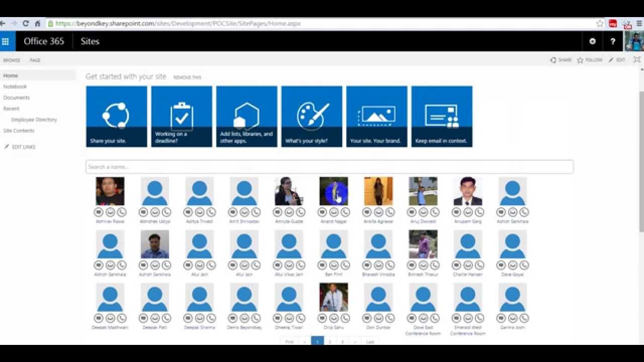Open Keep email in context tile
Viewport: 644px width, 362px height.
pyautogui.click(x=442, y=116)
